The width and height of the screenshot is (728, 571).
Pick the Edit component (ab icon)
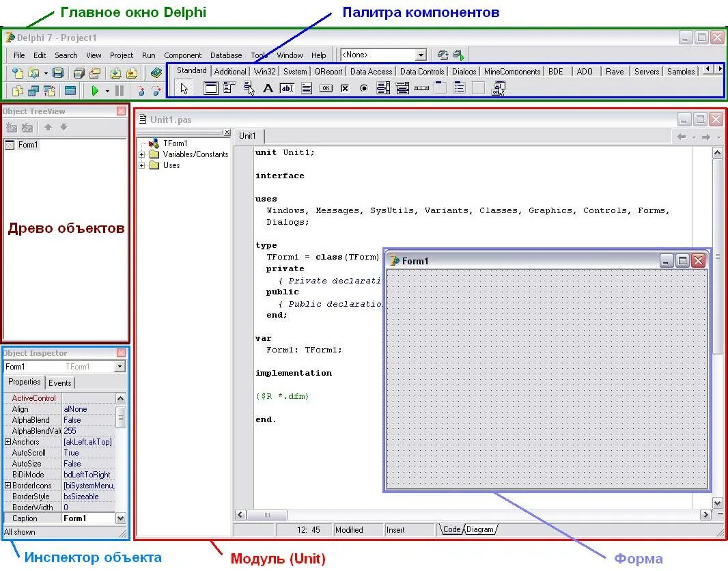287,87
